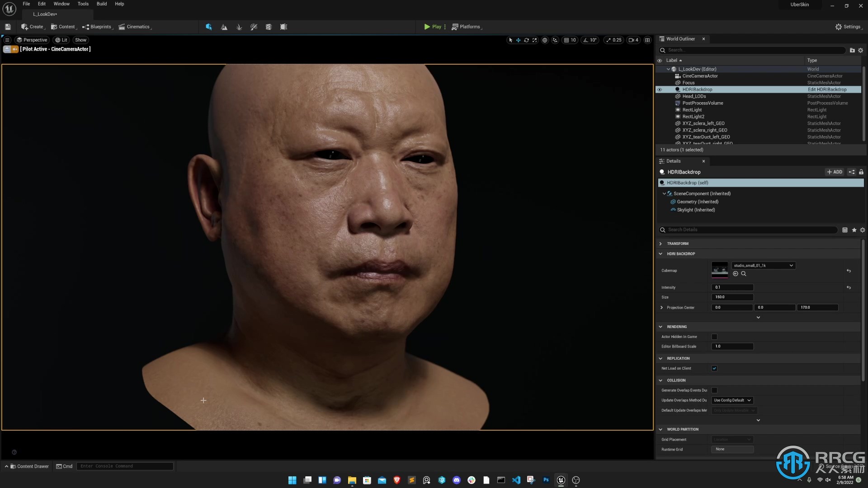Collapse L_LookDev (Editor) tree node
Screen dimensions: 868x488
point(669,69)
